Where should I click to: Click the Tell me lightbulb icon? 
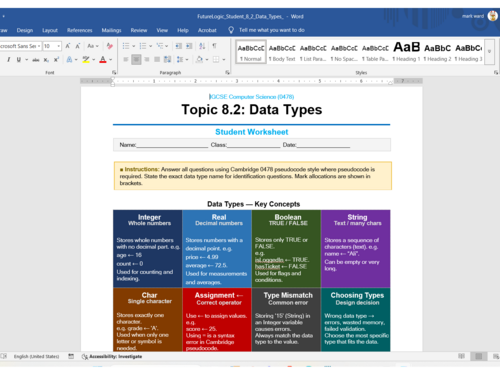(x=231, y=30)
